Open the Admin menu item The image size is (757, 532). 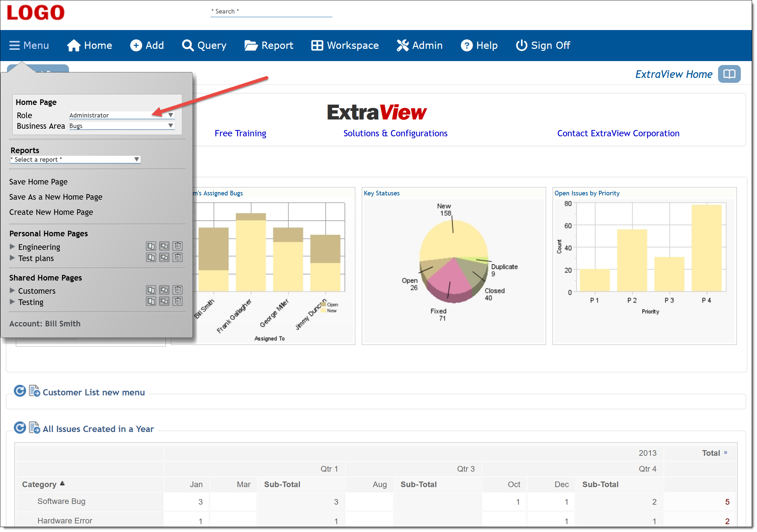coord(420,45)
